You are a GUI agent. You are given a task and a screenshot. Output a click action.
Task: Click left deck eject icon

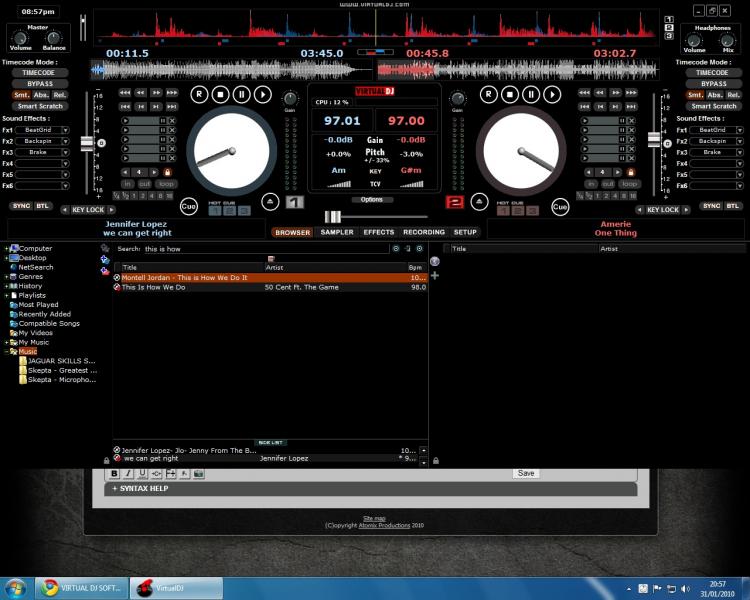pos(270,202)
